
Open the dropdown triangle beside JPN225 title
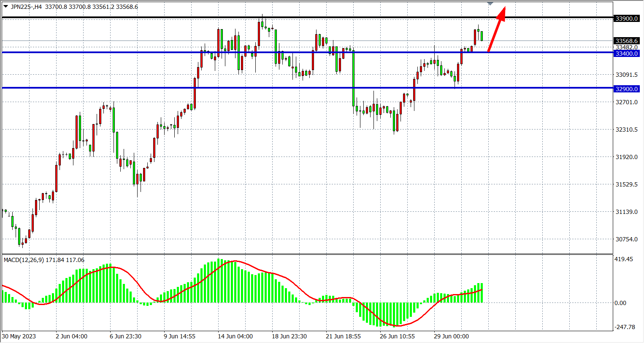[x=5, y=7]
